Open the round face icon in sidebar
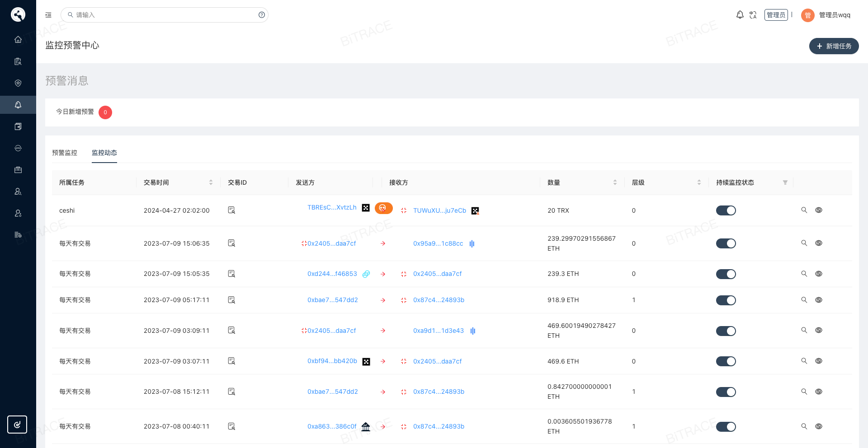Screen dimensions: 868x448 18,148
